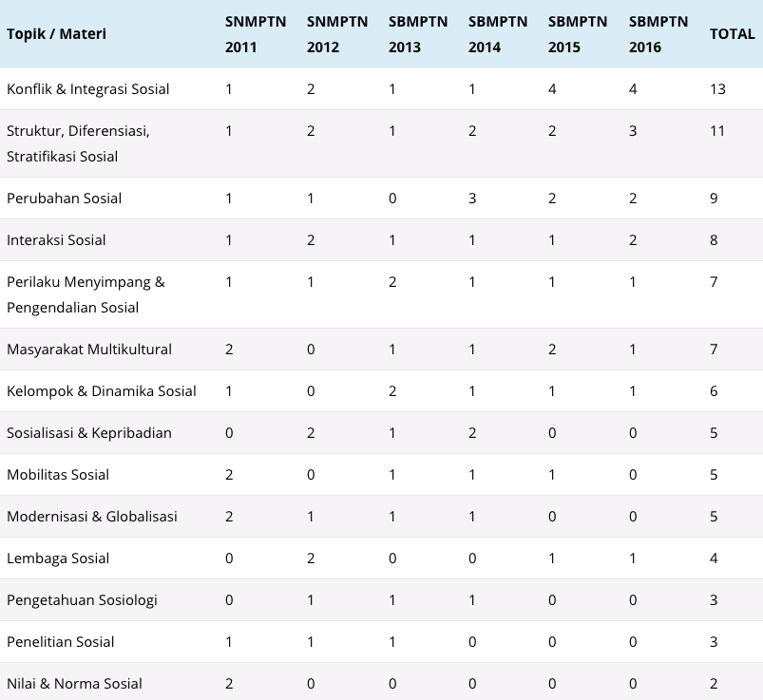The height and width of the screenshot is (700, 763).
Task: Click the SBMPTN 2016 column header
Action: [658, 34]
